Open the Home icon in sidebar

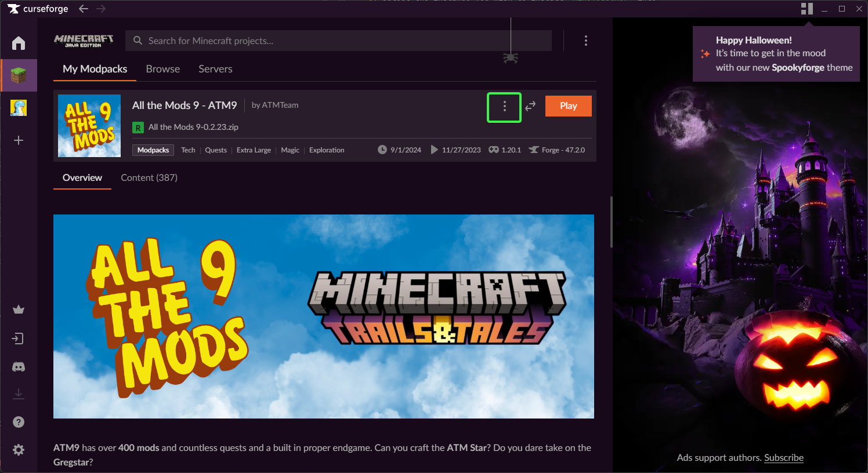tap(19, 43)
